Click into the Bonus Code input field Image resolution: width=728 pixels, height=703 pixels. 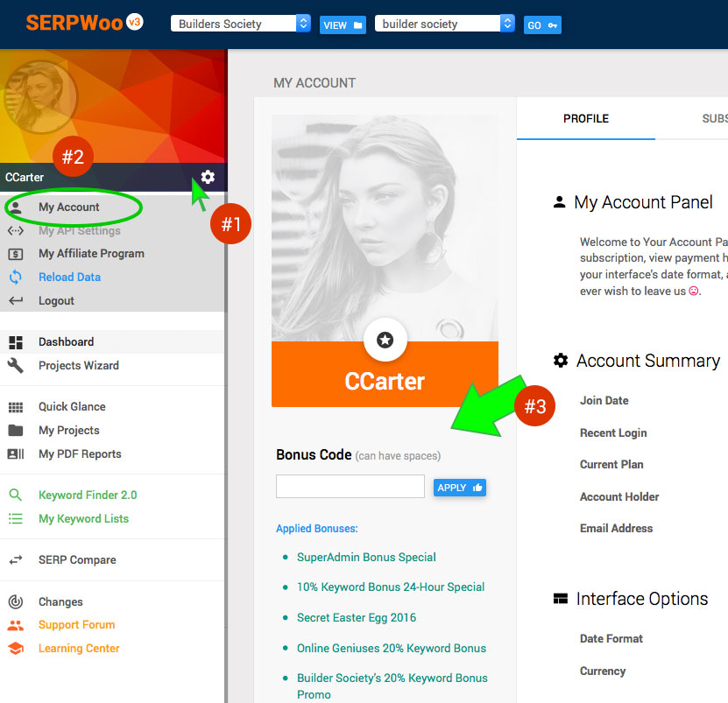pyautogui.click(x=350, y=486)
